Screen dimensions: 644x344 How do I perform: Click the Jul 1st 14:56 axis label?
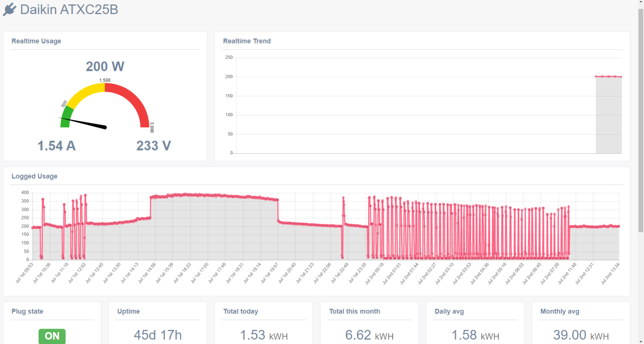tap(147, 273)
